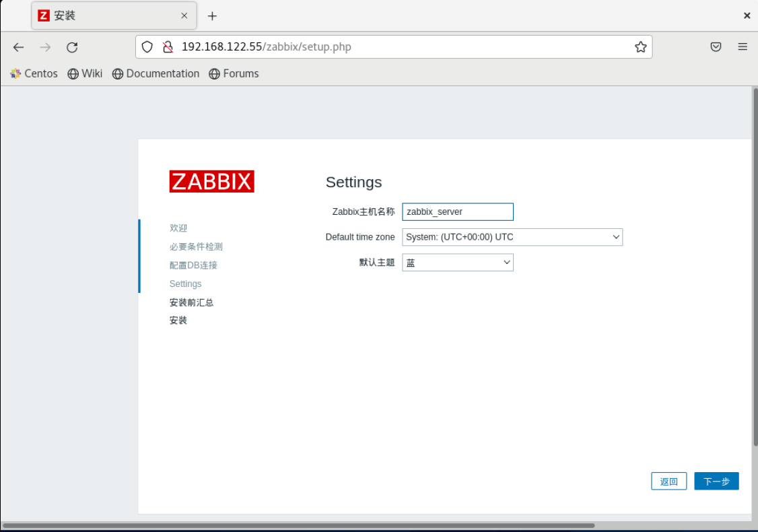Click the Settings page heading

click(x=354, y=182)
